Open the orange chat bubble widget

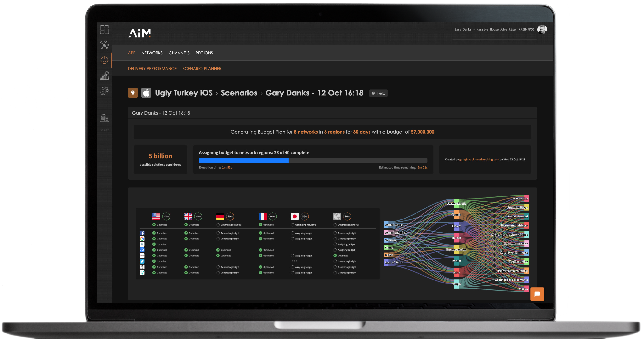point(537,294)
